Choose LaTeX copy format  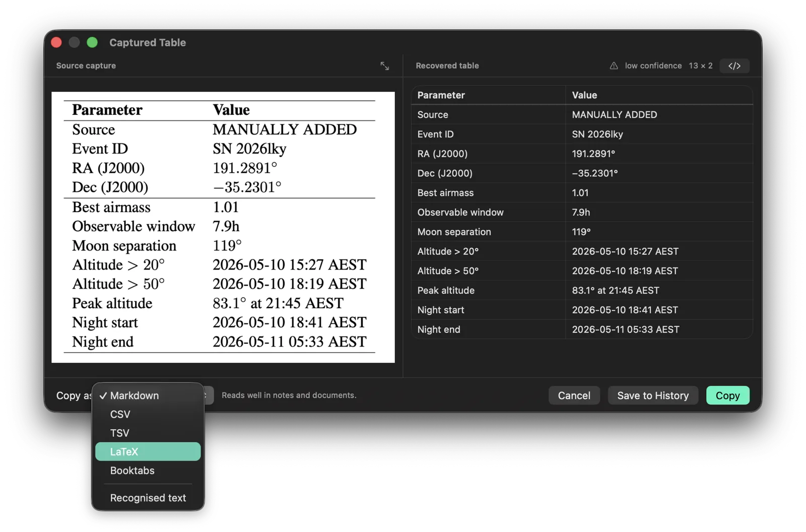(x=148, y=451)
